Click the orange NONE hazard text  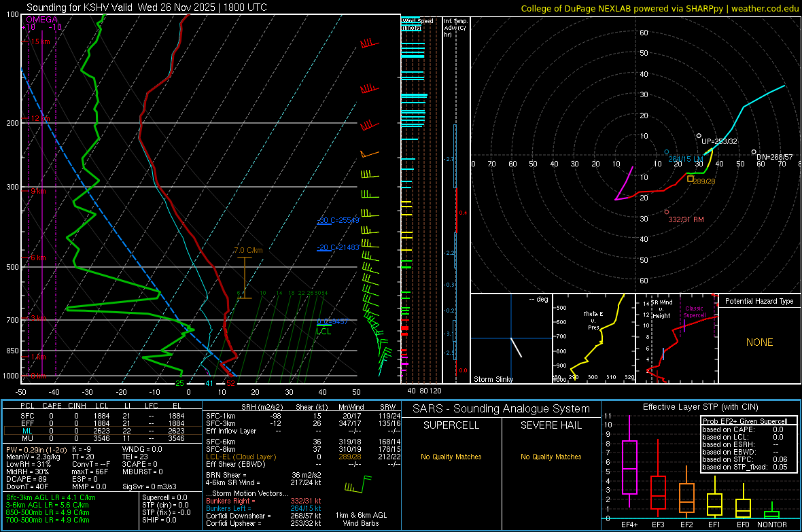point(759,342)
